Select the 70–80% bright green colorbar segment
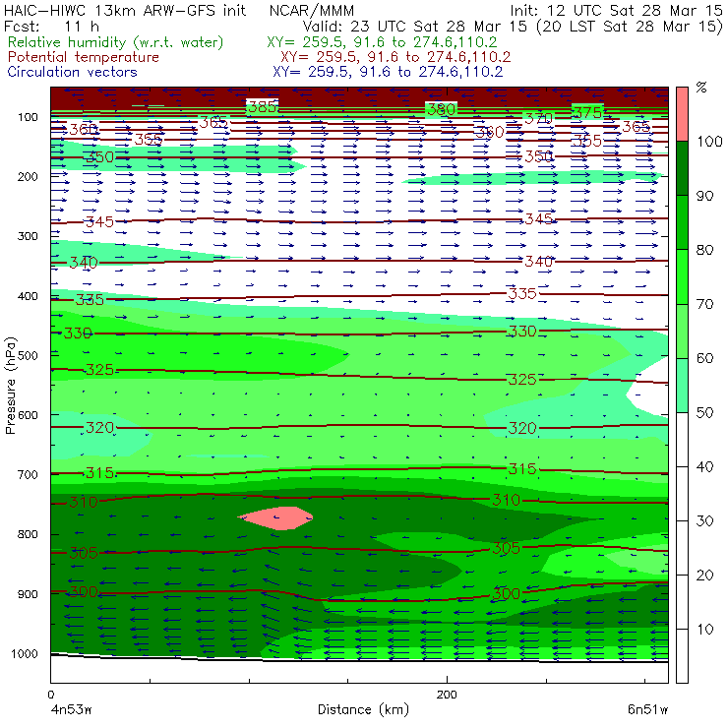 (x=682, y=276)
